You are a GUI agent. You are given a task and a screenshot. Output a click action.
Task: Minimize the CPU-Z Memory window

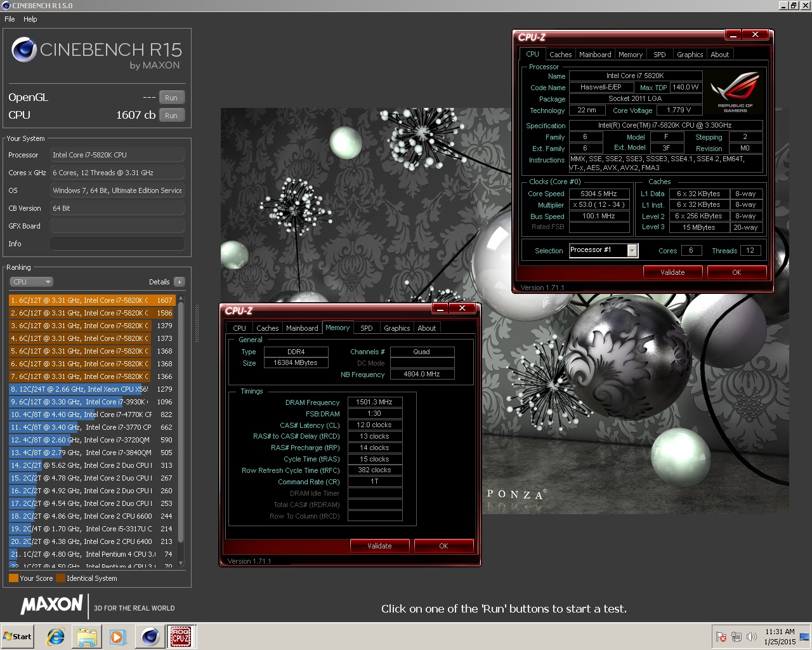pyautogui.click(x=440, y=308)
